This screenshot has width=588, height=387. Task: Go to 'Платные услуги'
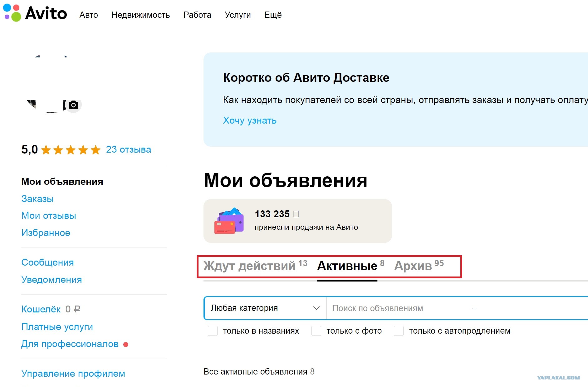coord(57,327)
